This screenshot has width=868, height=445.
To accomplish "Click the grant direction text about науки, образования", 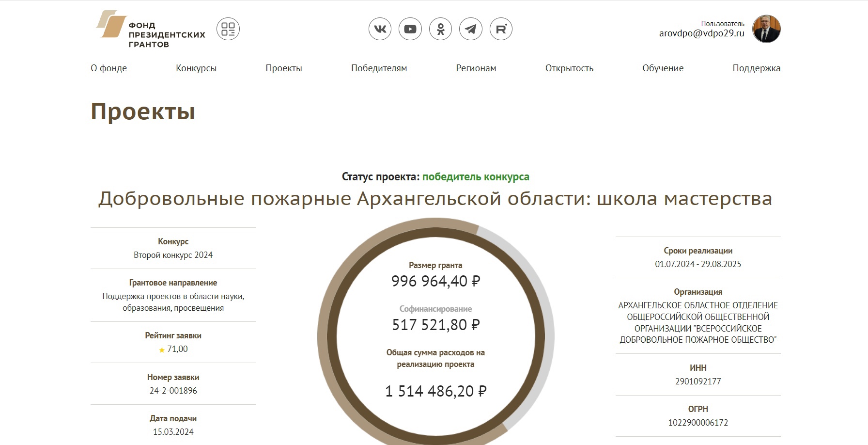I will pyautogui.click(x=173, y=302).
